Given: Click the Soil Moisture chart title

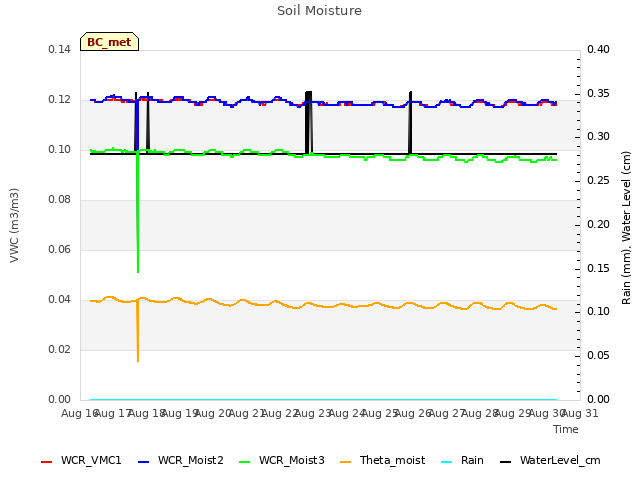Looking at the screenshot, I should [319, 11].
